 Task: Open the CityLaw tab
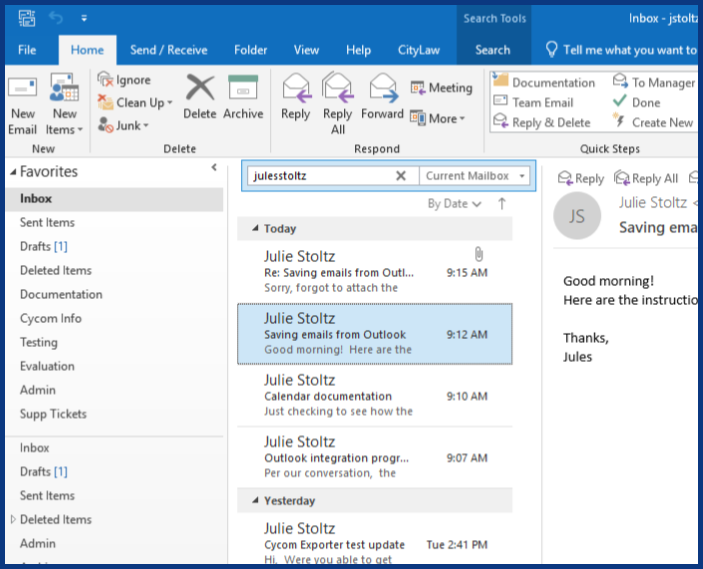click(419, 50)
